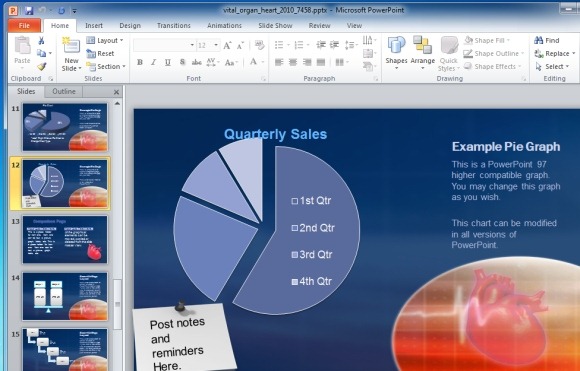Switch to the Outline pane tab
The width and height of the screenshot is (580, 371).
click(64, 91)
